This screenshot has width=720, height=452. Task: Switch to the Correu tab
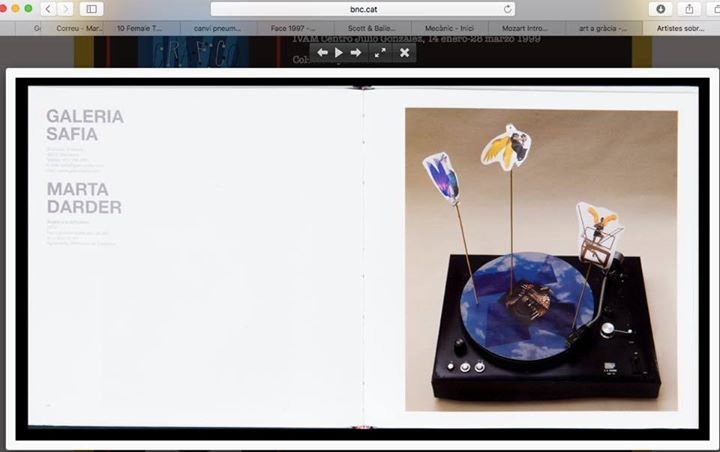(x=79, y=28)
